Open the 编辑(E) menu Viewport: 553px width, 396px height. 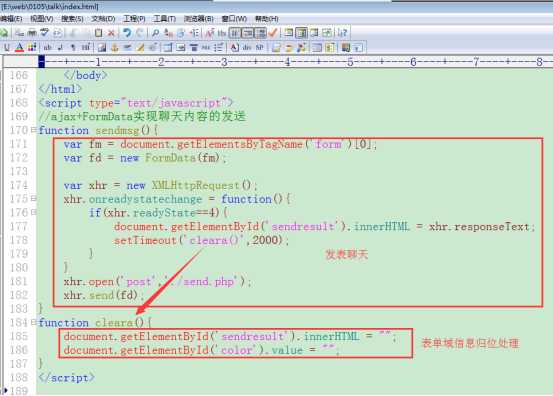click(x=11, y=19)
